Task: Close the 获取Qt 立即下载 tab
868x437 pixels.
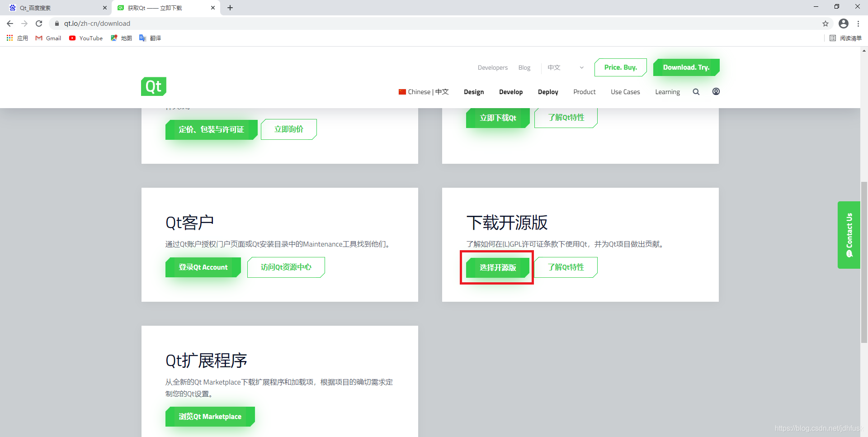Action: 213,8
